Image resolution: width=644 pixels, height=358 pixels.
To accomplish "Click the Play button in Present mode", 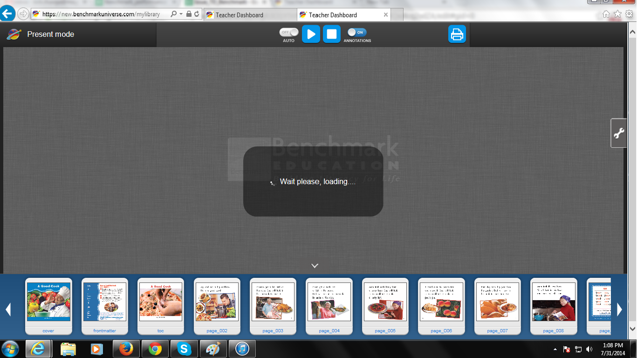I will click(x=311, y=34).
